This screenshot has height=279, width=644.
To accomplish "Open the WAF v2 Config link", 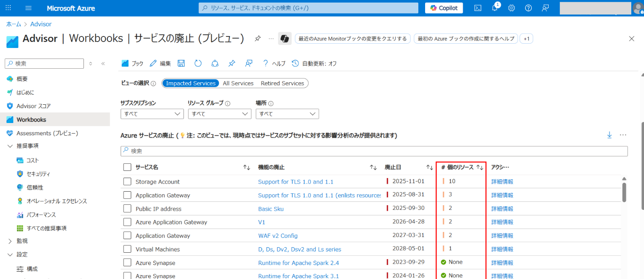I will (x=278, y=235).
